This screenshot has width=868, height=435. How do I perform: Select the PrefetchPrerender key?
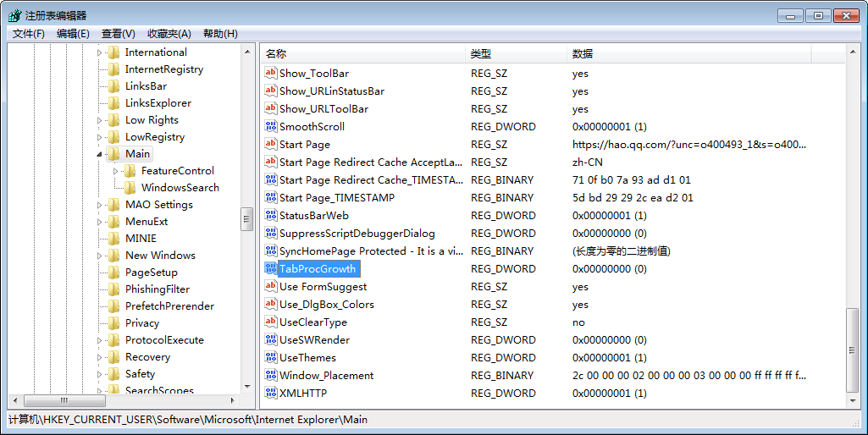tap(169, 306)
